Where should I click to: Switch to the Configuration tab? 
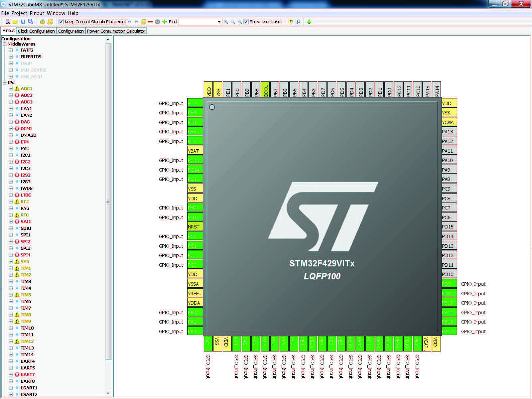point(71,31)
